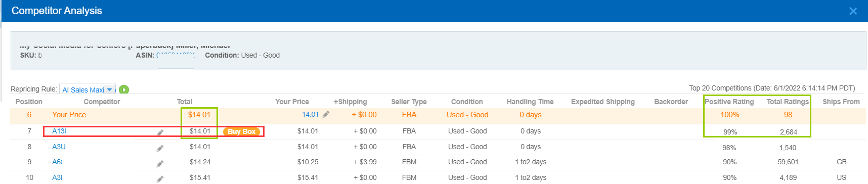868x184 pixels.
Task: Open the ASIN product link
Action: [175, 55]
